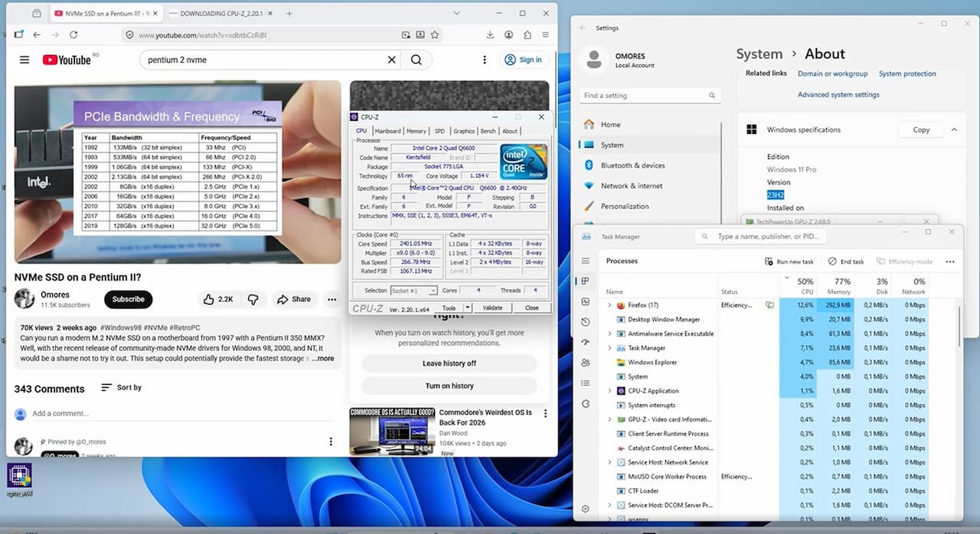Expand Antimalware Service Executable row
This screenshot has width=980, height=534.
pos(609,334)
